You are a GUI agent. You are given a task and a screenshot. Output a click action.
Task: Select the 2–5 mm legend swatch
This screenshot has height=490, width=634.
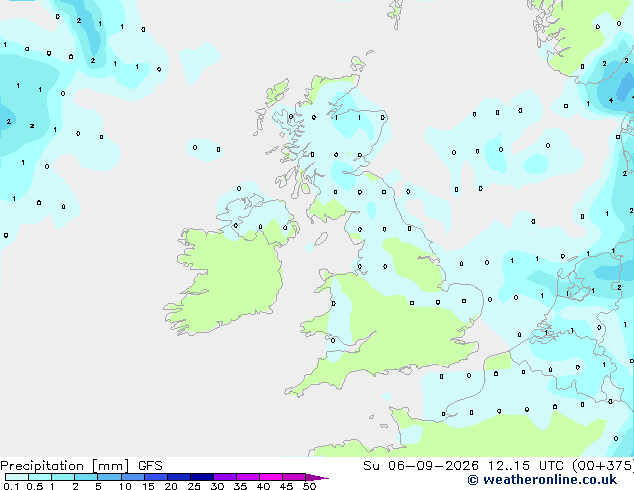pos(86,477)
